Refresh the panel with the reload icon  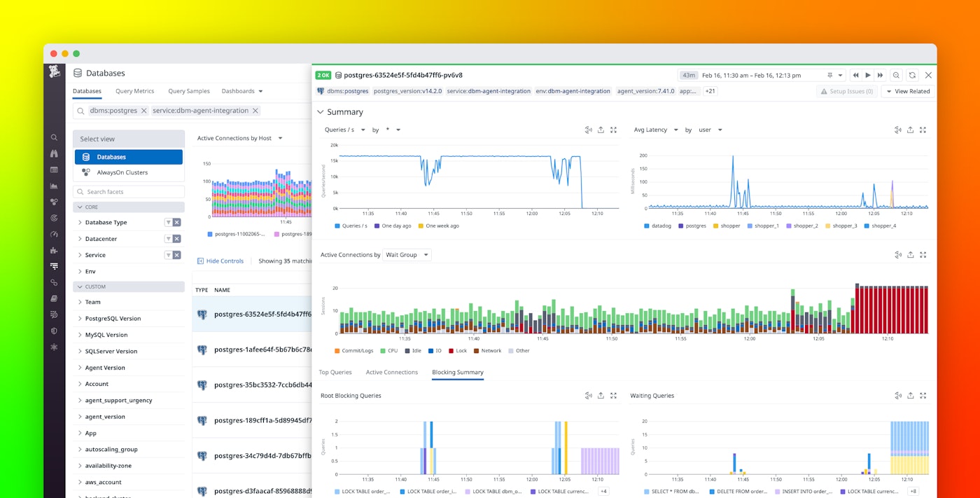point(913,75)
